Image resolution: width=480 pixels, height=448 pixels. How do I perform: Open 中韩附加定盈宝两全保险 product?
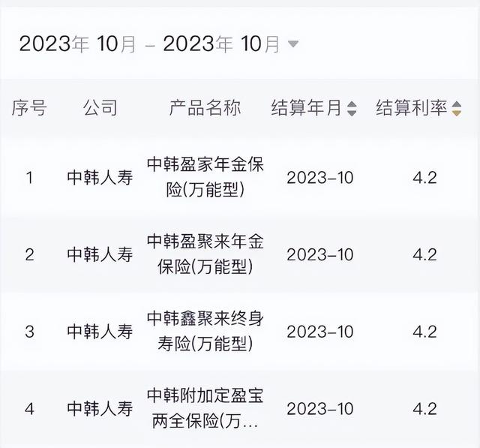tap(205, 407)
